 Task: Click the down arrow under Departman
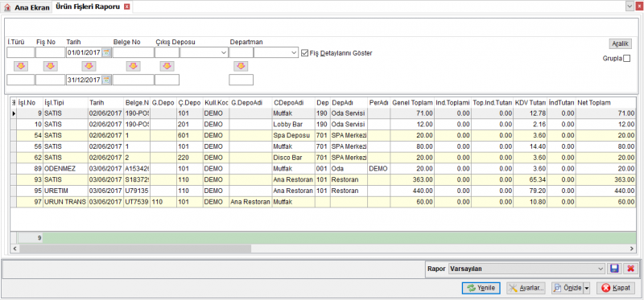(241, 66)
